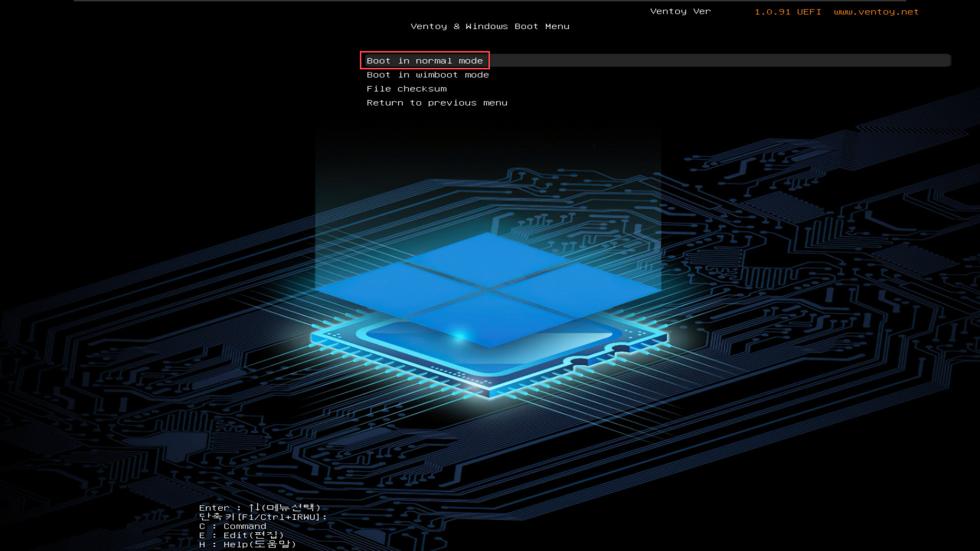The image size is (980, 551).
Task: Activate F1 shortcut key function
Action: click(x=262, y=517)
